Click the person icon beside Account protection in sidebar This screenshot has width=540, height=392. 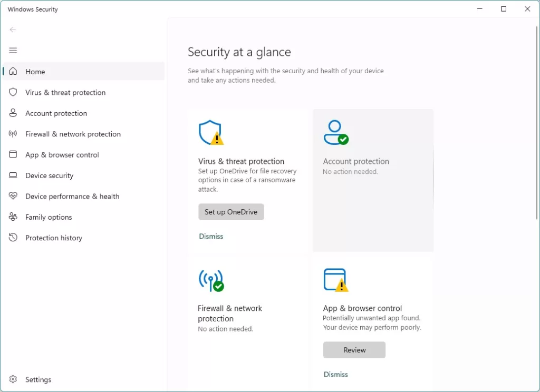pos(13,113)
